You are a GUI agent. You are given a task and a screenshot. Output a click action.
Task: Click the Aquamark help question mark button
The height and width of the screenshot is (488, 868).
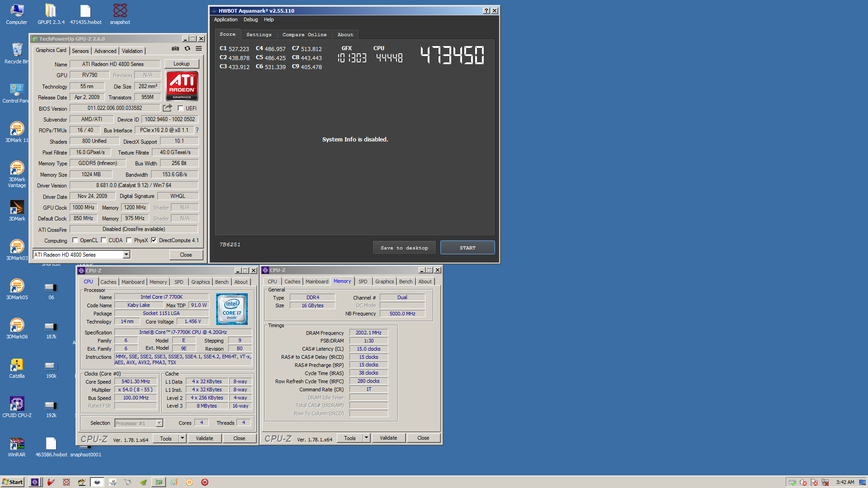click(486, 11)
